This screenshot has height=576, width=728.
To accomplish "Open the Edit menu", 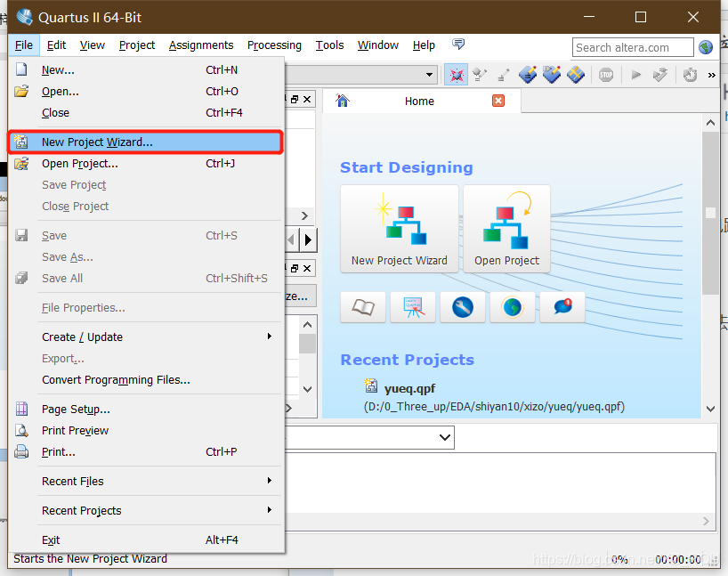I will pos(56,45).
